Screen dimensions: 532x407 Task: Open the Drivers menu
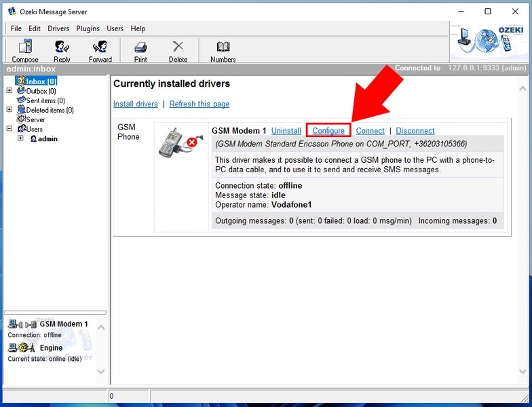point(58,28)
